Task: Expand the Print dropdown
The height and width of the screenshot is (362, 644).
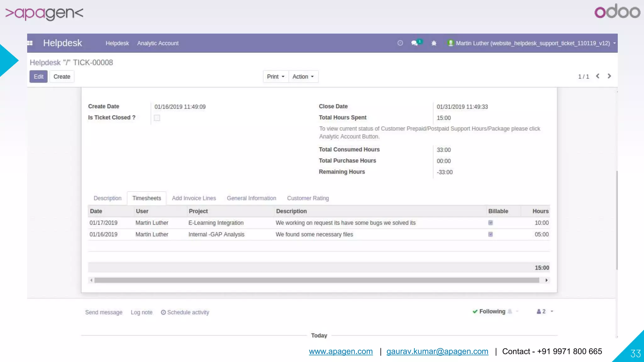Action: [x=275, y=77]
